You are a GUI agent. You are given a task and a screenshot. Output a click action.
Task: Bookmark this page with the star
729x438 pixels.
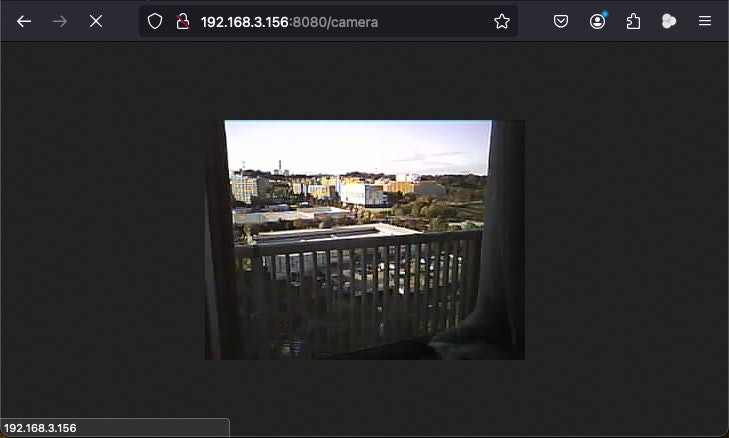coord(502,21)
